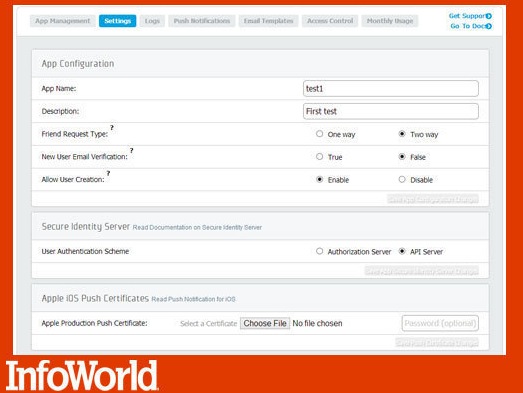Go to the Email Templates tab
The height and width of the screenshot is (393, 523).
coord(268,21)
